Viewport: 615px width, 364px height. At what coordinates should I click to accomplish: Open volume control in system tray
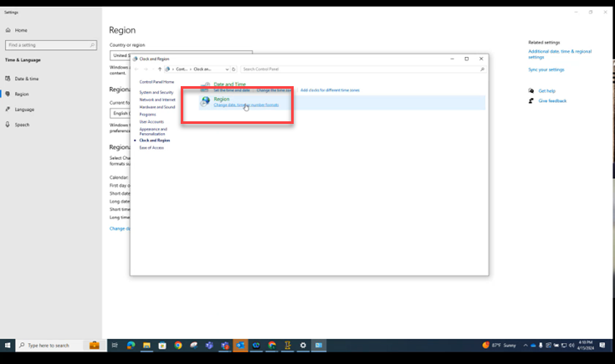click(x=571, y=345)
